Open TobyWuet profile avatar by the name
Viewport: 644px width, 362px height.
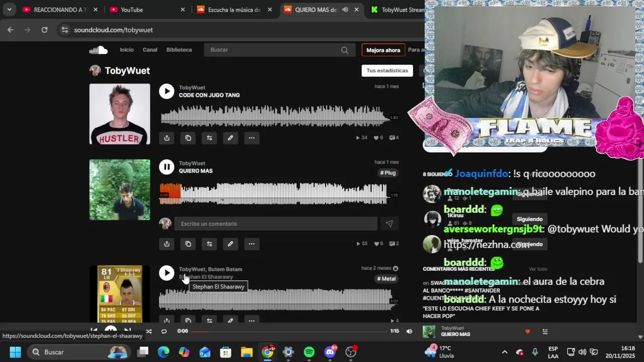coord(95,70)
